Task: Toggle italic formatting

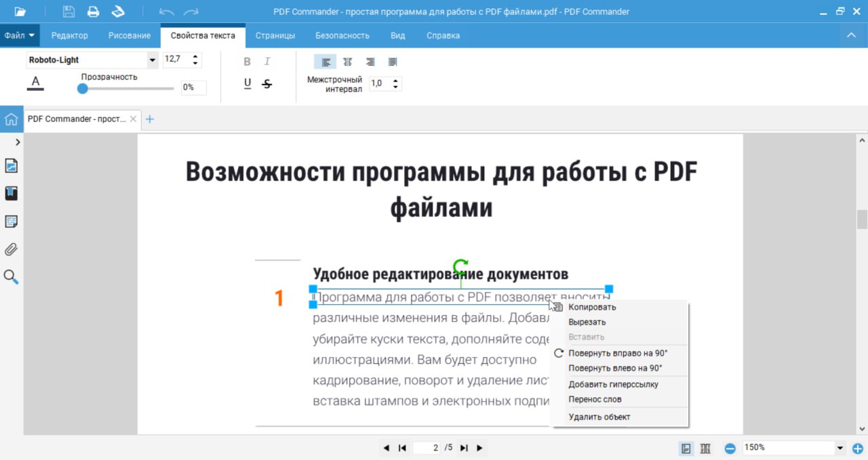Action: pos(267,61)
